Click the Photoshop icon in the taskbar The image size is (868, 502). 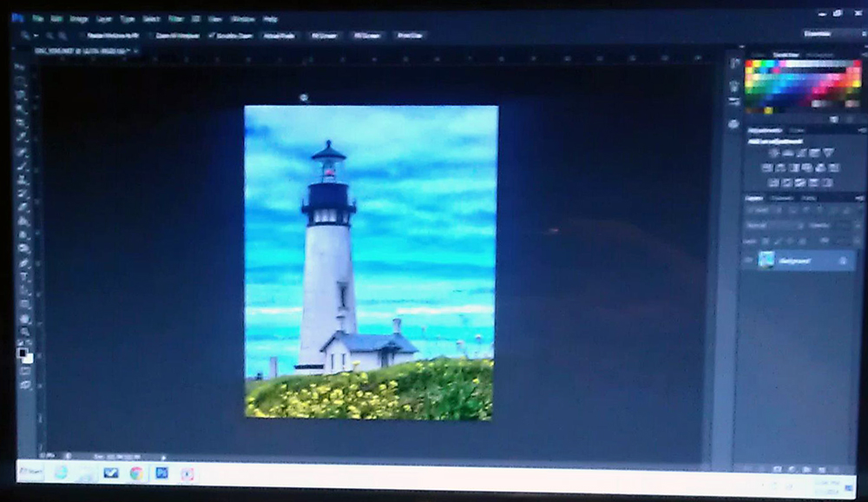click(x=161, y=473)
